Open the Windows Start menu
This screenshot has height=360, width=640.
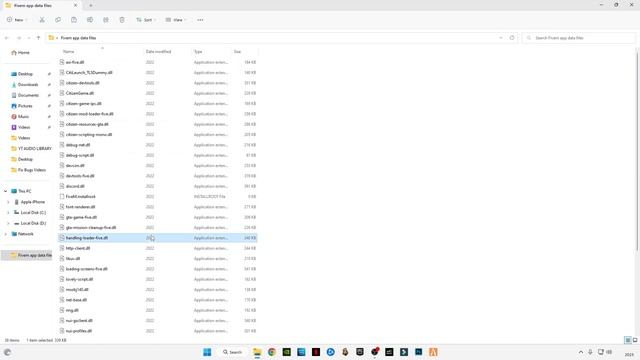click(x=207, y=352)
